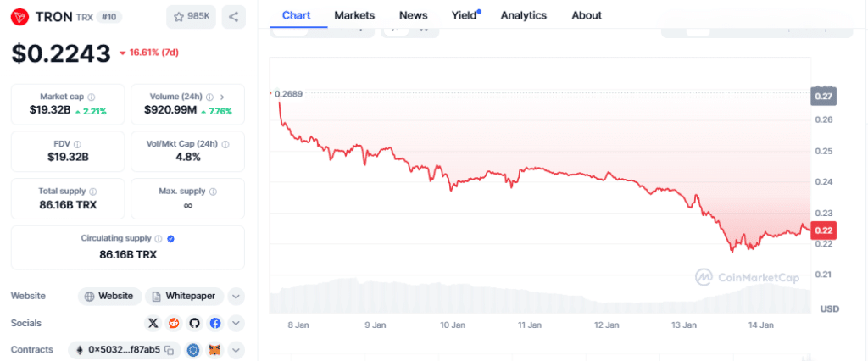Click the blue shield icon in Contracts
This screenshot has width=868, height=361.
[194, 350]
